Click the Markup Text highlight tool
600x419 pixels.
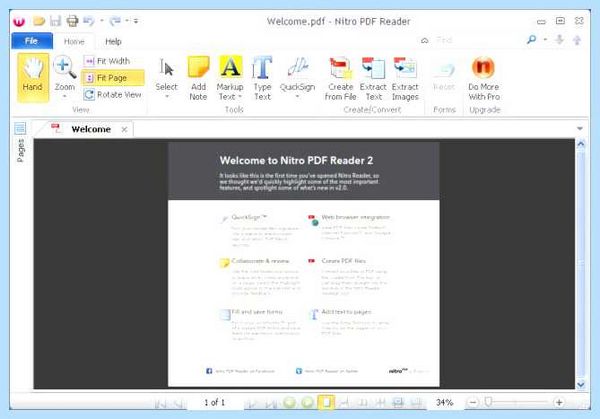coord(230,74)
